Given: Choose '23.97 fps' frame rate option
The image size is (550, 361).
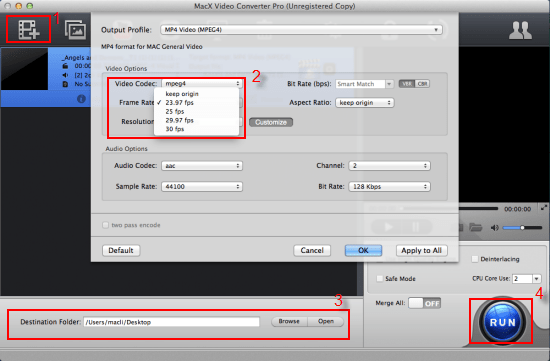Looking at the screenshot, I should (179, 102).
